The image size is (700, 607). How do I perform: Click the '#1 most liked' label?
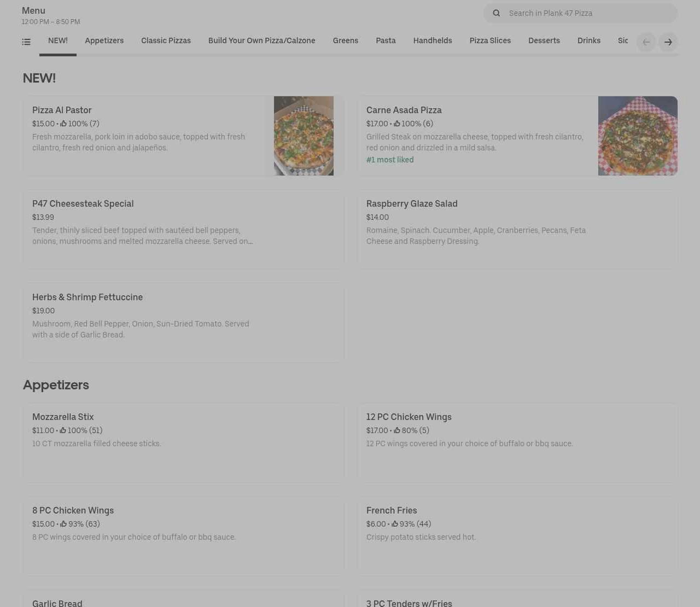pos(390,160)
